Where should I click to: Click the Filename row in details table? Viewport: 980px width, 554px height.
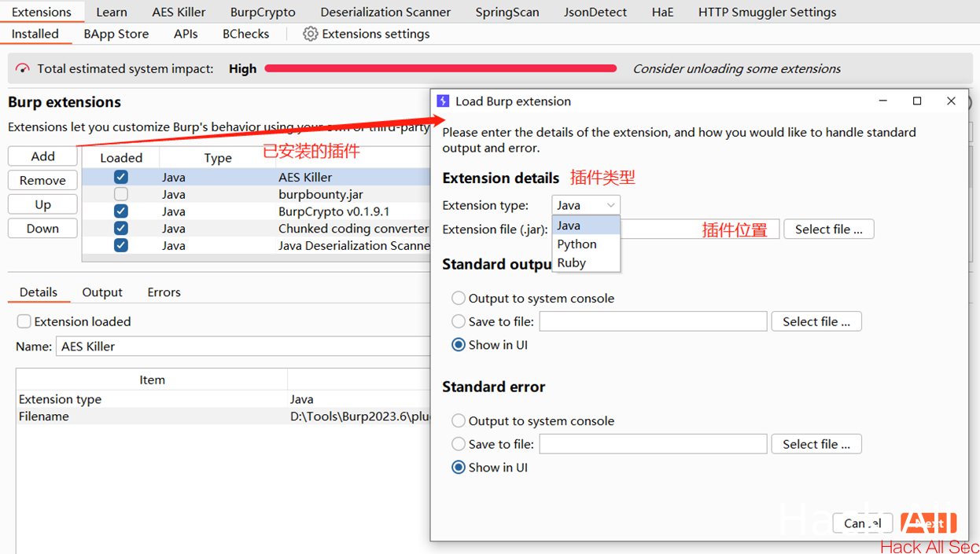[x=223, y=416]
